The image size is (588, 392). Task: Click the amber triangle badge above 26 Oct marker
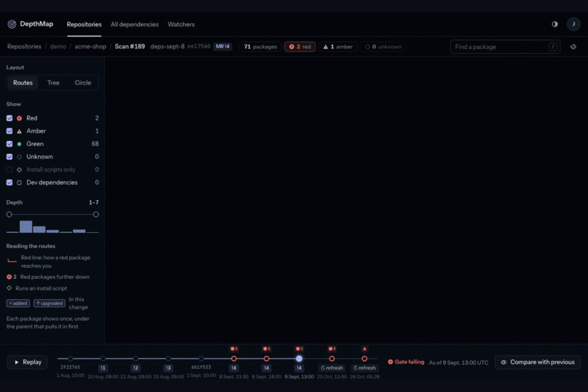pyautogui.click(x=365, y=349)
